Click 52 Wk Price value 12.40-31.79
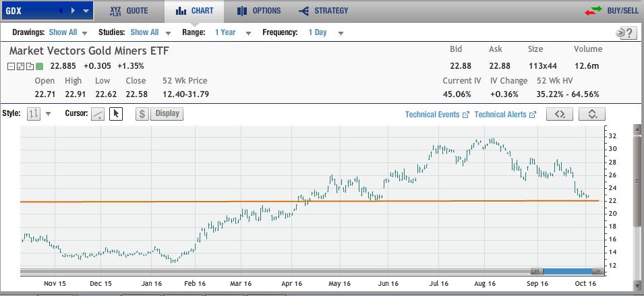Screen dimensions: 644x296 click(185, 94)
